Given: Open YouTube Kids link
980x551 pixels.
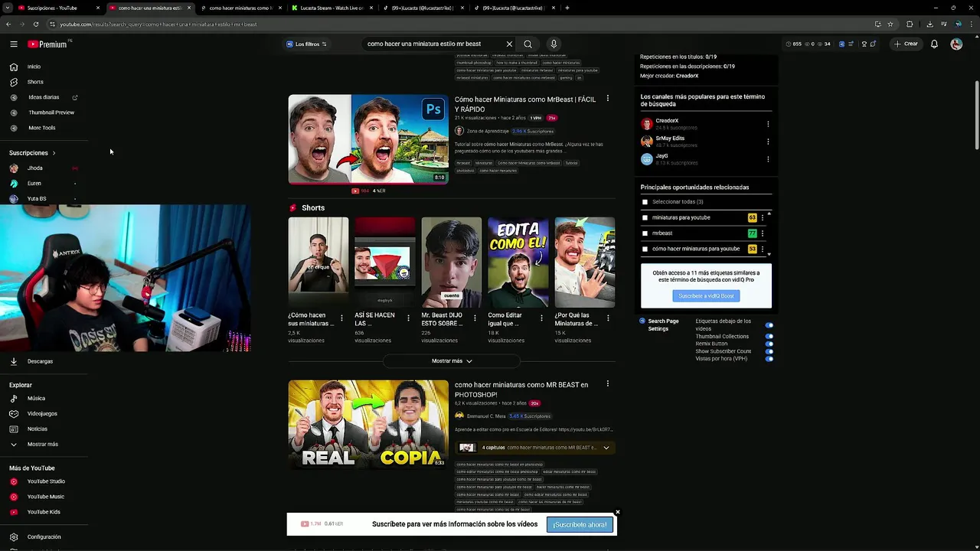Looking at the screenshot, I should [x=44, y=512].
